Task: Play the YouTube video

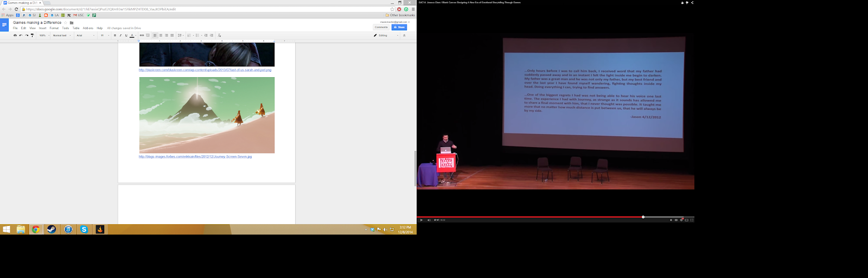Action: pyautogui.click(x=422, y=220)
